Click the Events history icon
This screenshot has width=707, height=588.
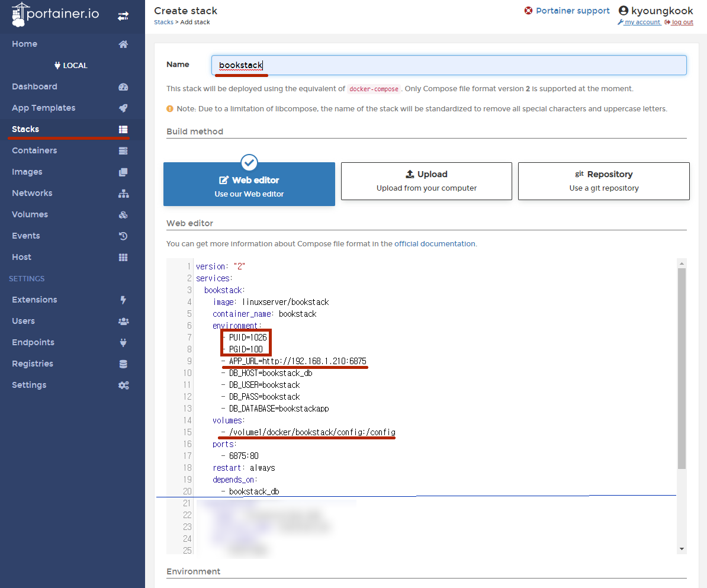pyautogui.click(x=123, y=236)
